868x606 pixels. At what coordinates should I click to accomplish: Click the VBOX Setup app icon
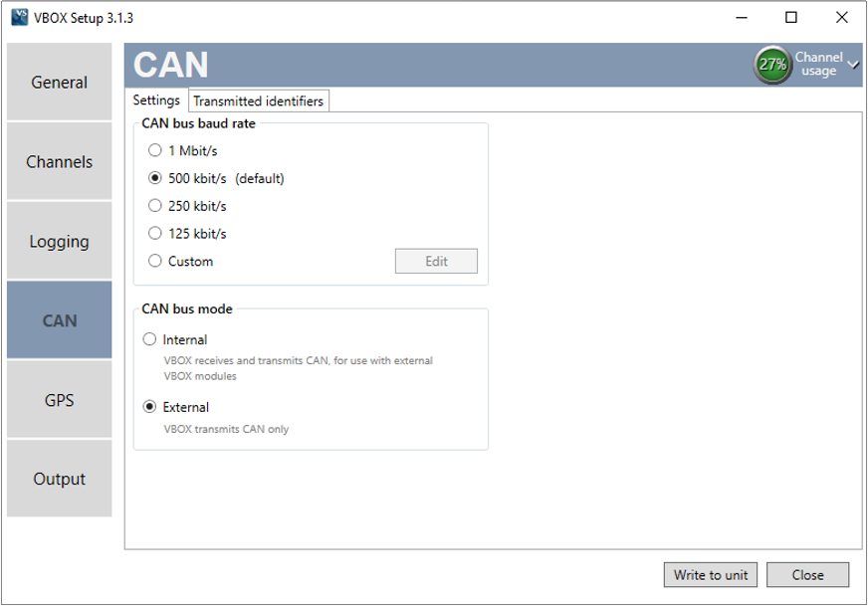point(19,17)
